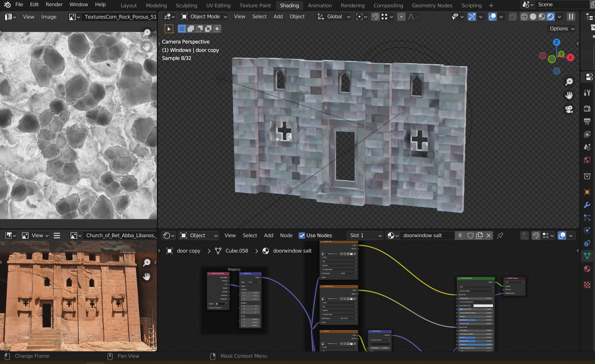Open the Object Mode dropdown
The image size is (595, 364).
(205, 17)
